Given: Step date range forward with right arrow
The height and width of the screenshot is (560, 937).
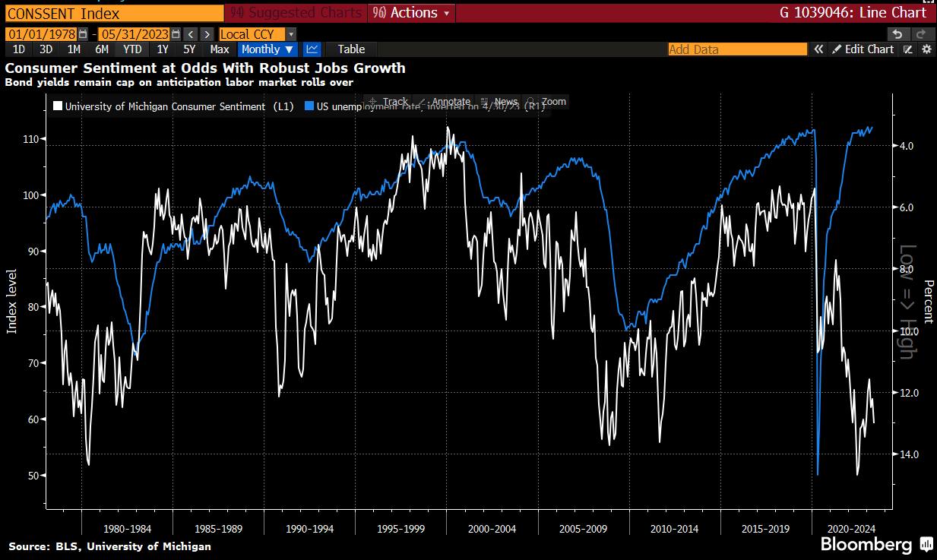Looking at the screenshot, I should click(x=206, y=34).
